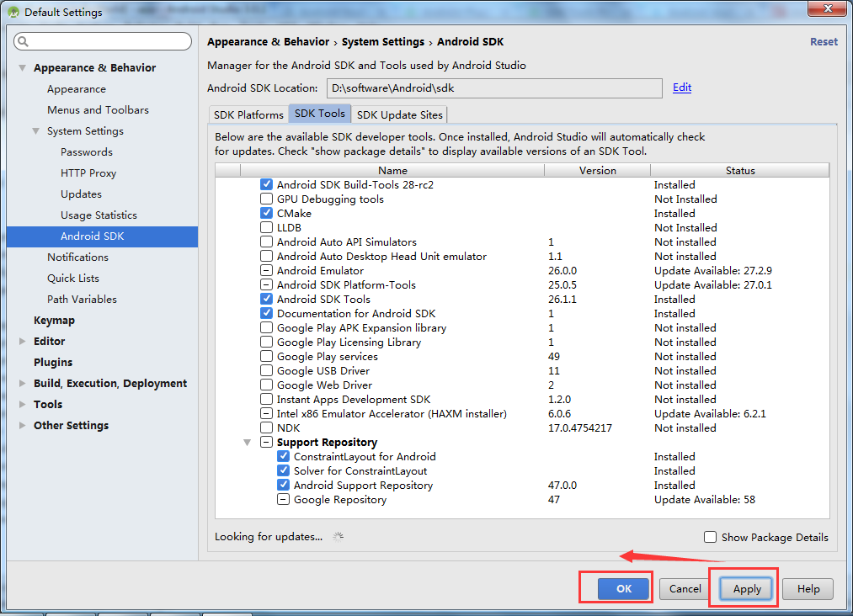Open HTTP Proxy settings
853x616 pixels.
tap(88, 173)
